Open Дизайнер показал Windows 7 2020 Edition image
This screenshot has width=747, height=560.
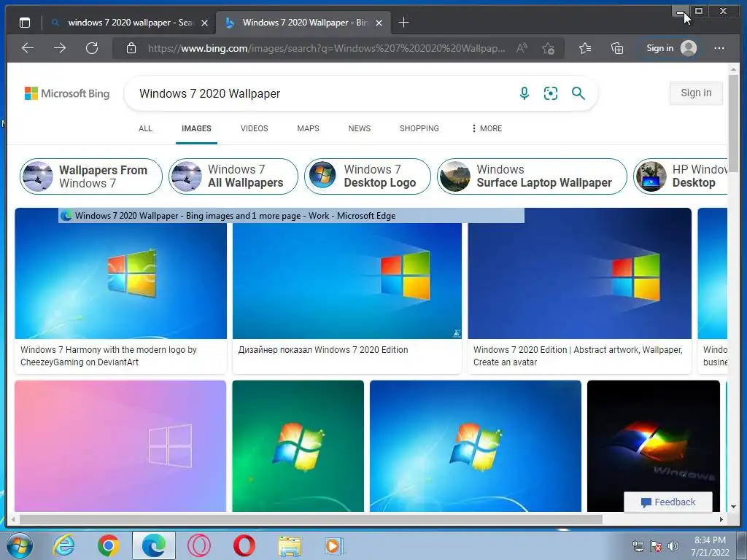[x=347, y=281]
